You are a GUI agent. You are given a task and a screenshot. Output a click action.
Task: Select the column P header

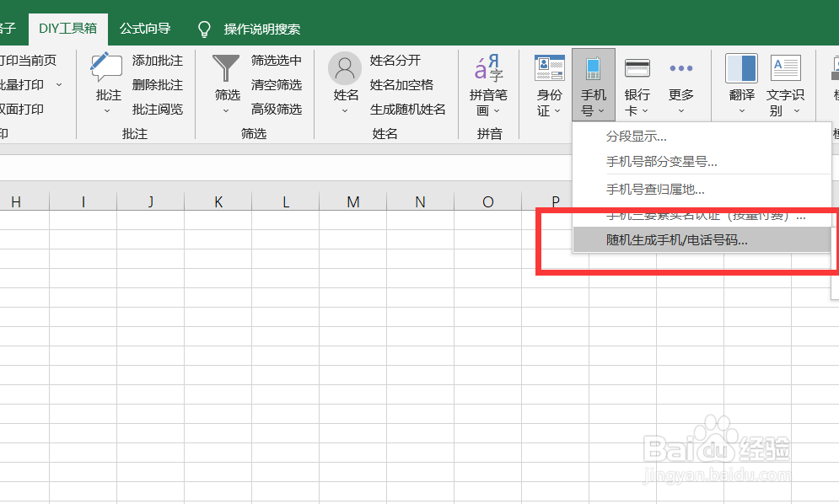click(555, 201)
